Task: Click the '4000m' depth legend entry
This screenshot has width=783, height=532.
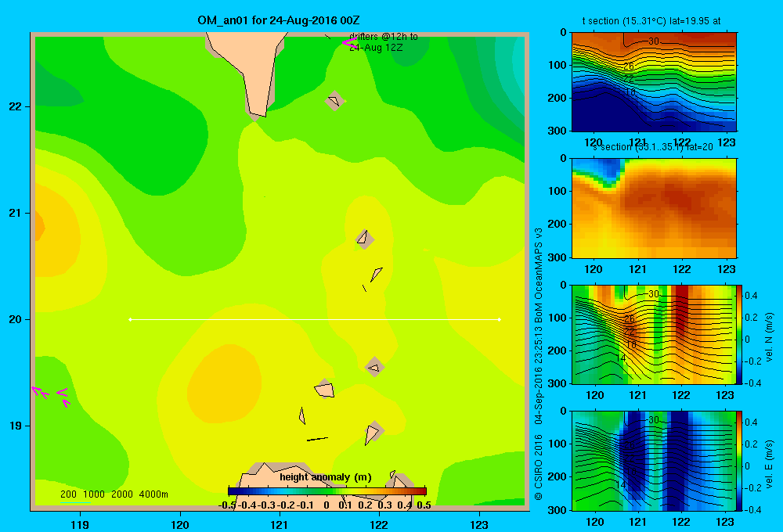Action: tap(153, 494)
